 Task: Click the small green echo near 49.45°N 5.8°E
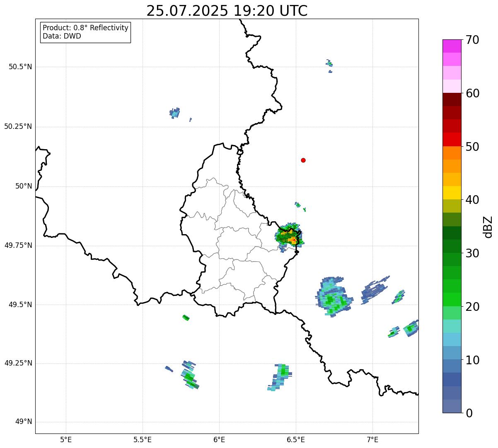tap(186, 318)
